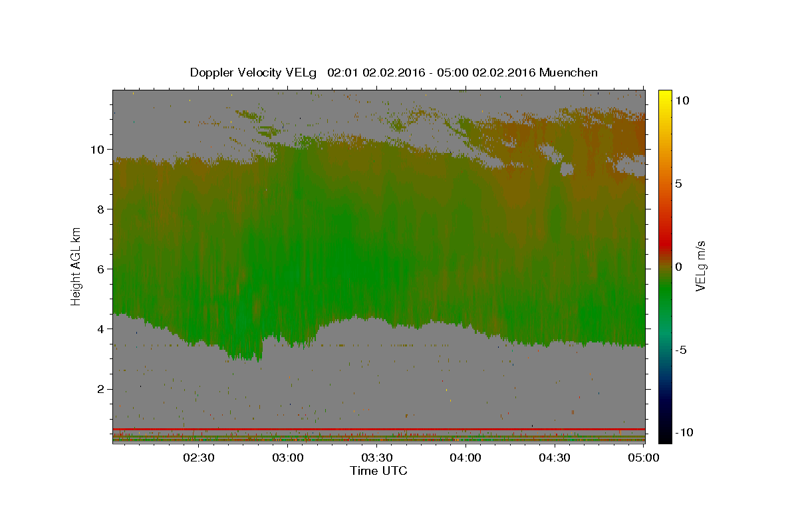Click the gray gap patch in the cloud near 04:30

pyautogui.click(x=567, y=169)
